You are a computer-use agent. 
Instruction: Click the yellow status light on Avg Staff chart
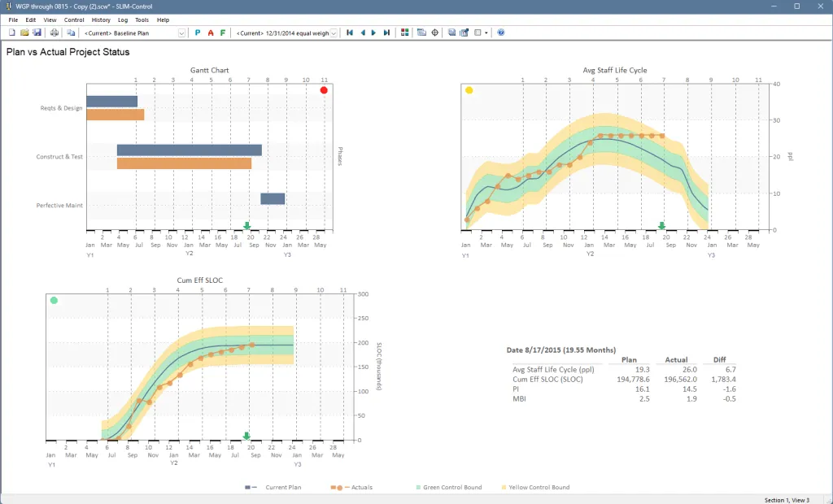pos(469,90)
